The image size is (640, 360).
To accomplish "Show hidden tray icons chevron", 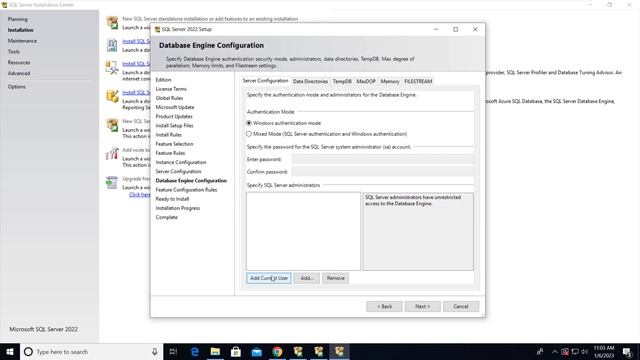I will 555,351.
